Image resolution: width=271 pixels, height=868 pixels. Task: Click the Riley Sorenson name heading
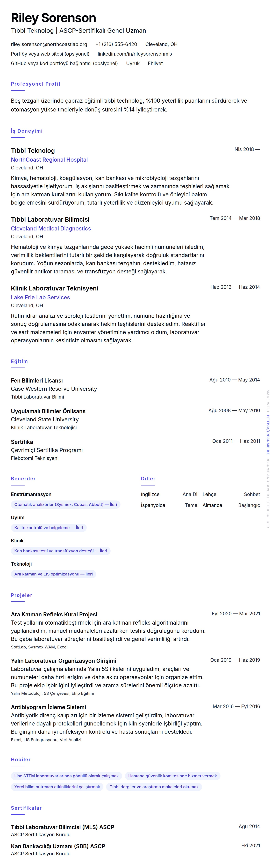pos(53,18)
